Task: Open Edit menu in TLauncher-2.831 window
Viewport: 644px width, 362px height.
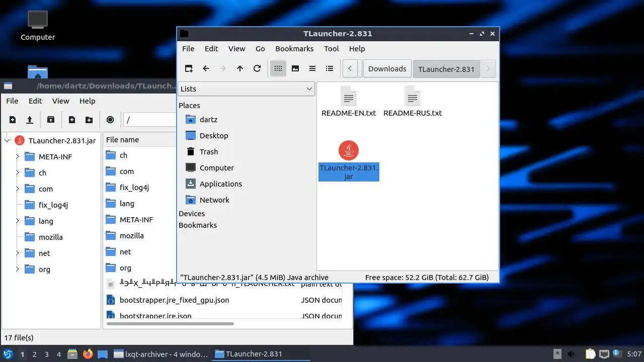Action: (211, 49)
